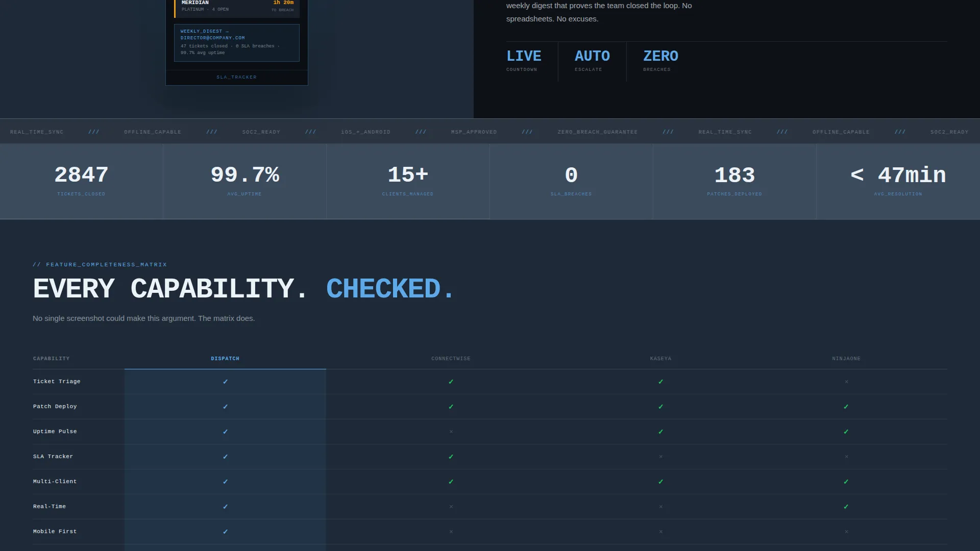This screenshot has width=980, height=551.
Task: Open the 2847 tickets closed stat card
Action: pos(81,182)
